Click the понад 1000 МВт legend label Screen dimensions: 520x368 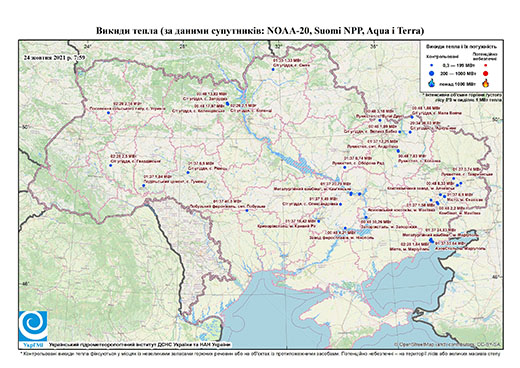click(x=457, y=83)
